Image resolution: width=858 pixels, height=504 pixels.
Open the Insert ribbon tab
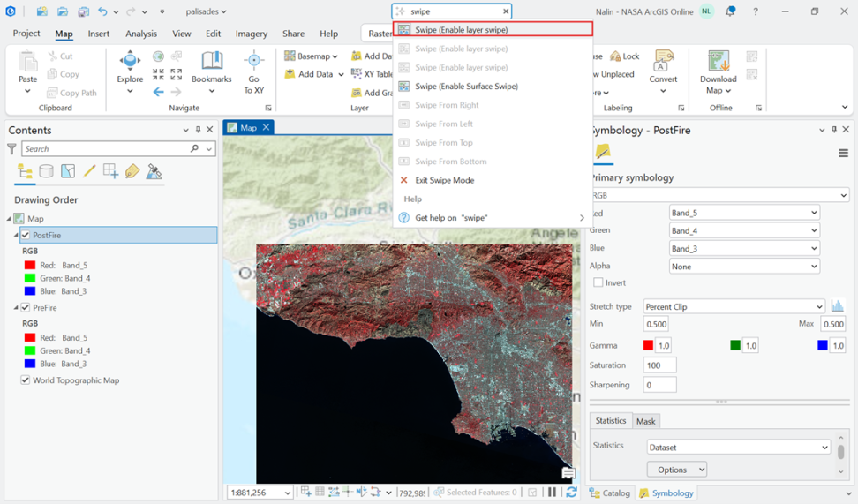(x=99, y=34)
